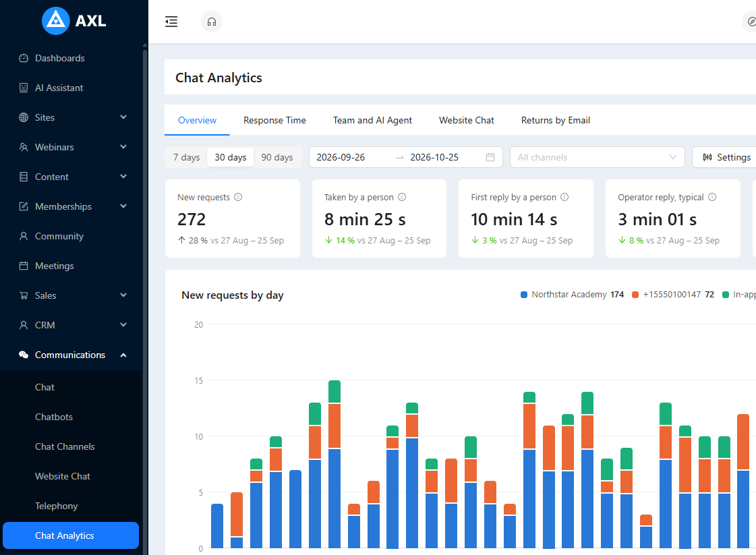Collapse the Communications menu chevron

point(123,355)
